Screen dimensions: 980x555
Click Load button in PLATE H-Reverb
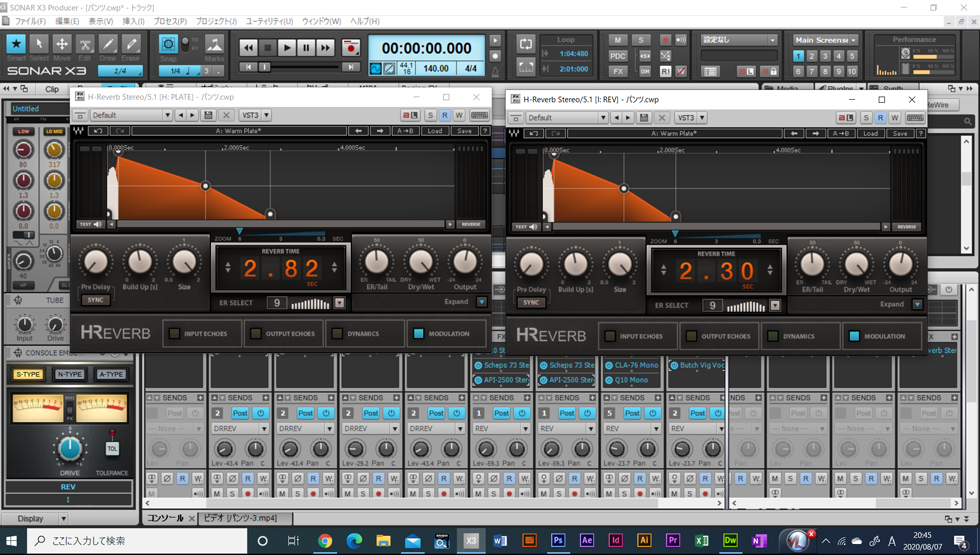pos(435,131)
